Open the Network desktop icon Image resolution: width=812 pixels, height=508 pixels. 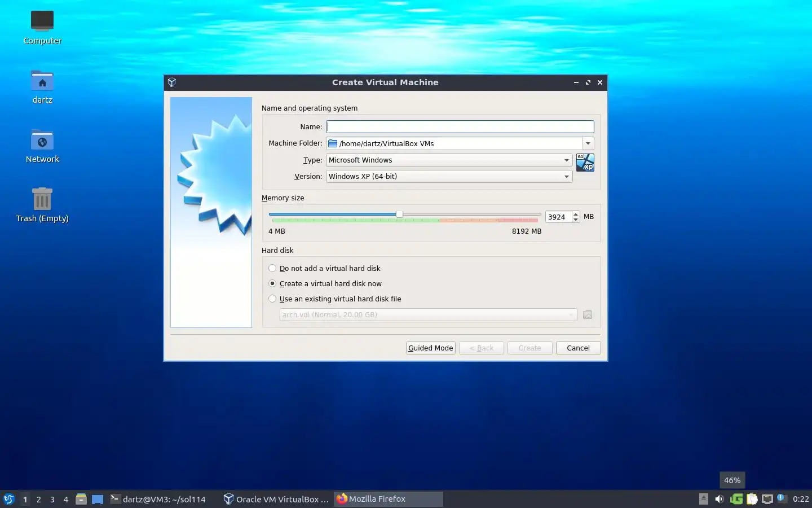point(42,146)
